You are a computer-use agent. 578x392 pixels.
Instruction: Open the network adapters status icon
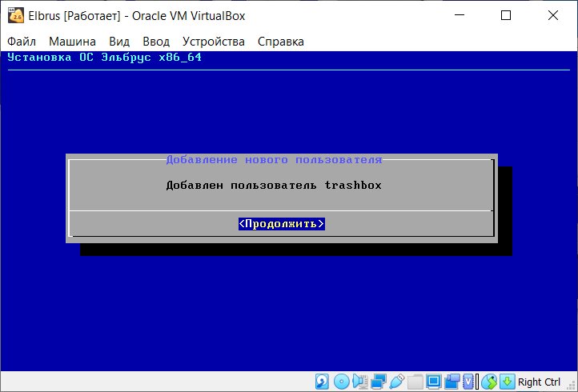378,382
